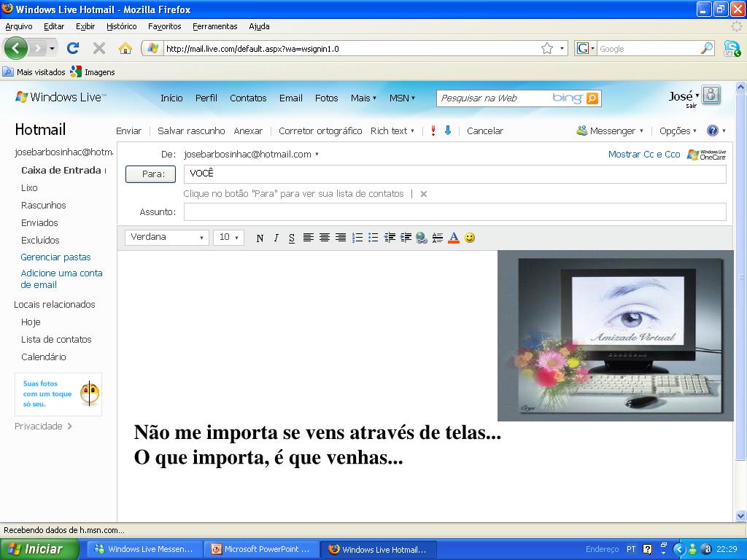Open the Gerenciar pastas link
Viewport: 747px width, 560px height.
[x=55, y=257]
